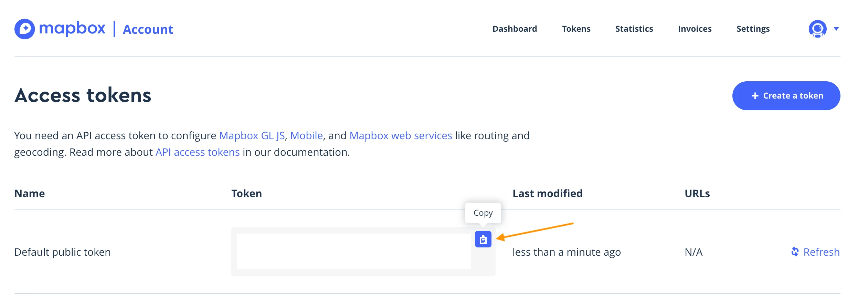Click the Mapbox logo icon
This screenshot has width=868, height=306.
pyautogui.click(x=24, y=29)
